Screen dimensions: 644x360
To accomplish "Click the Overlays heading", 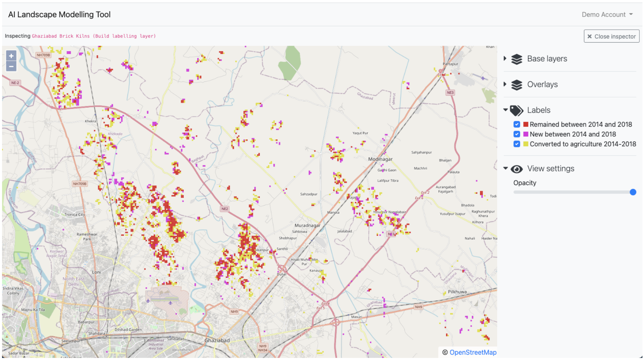I will click(542, 84).
